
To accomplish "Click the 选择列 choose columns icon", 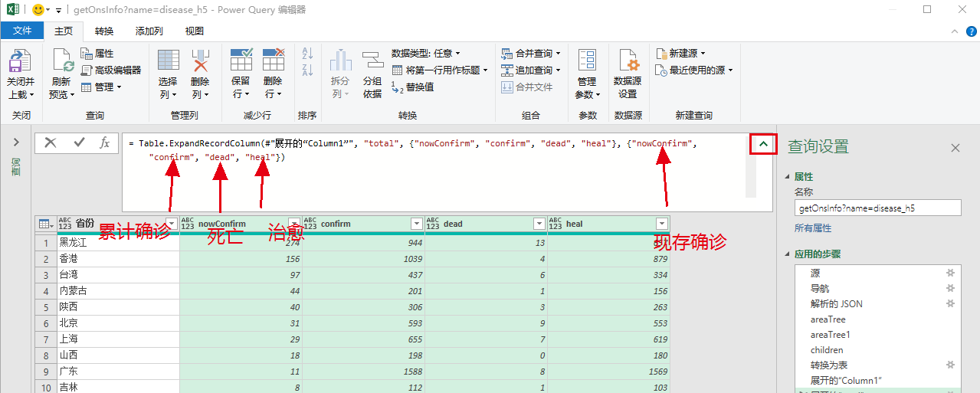I will point(168,61).
